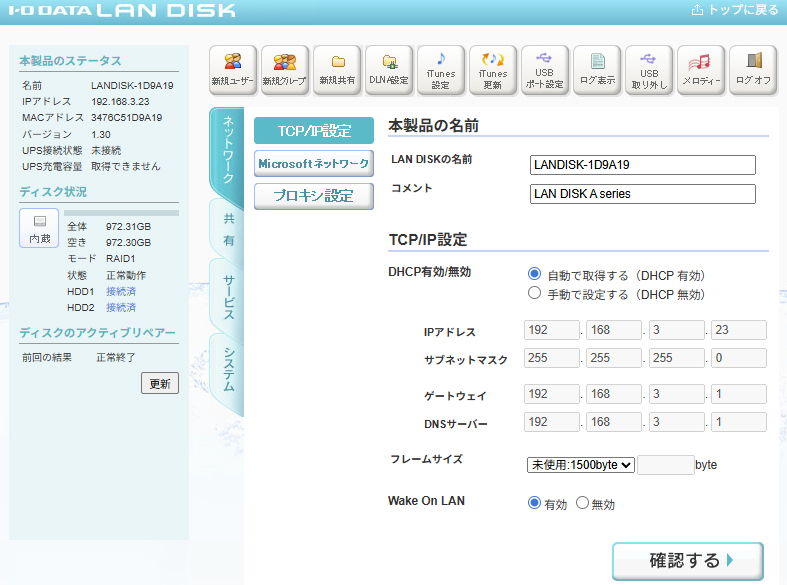Open the 新規ユーザー (new user) icon
Image resolution: width=787 pixels, height=585 pixels.
tap(232, 70)
